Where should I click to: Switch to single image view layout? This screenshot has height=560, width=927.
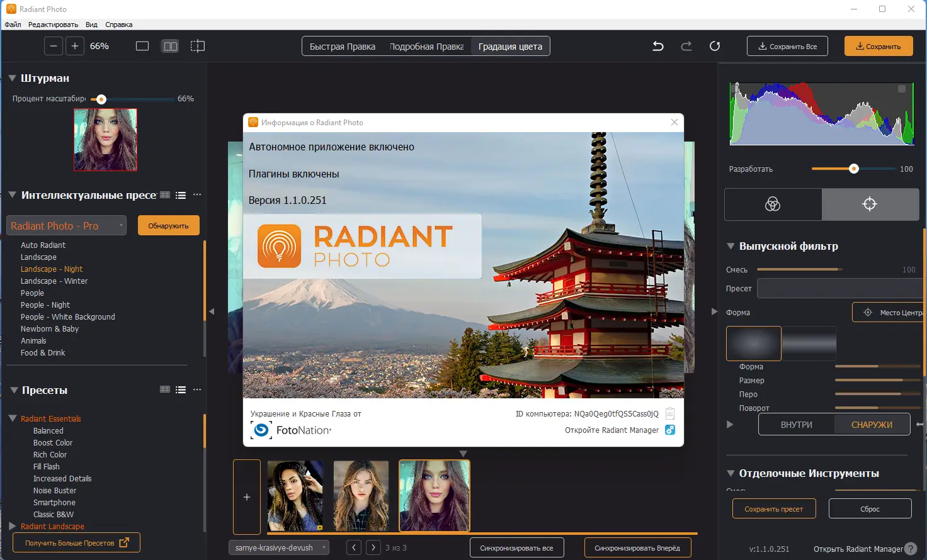tap(142, 46)
